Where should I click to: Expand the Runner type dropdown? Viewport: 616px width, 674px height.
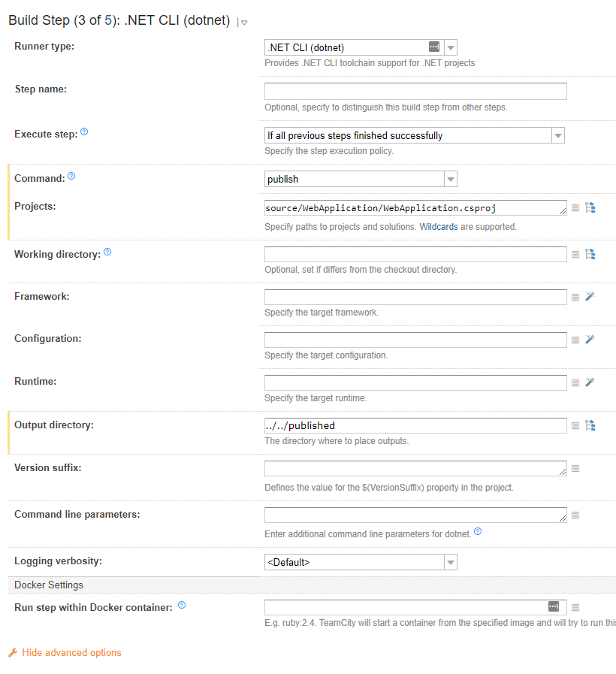[x=451, y=47]
